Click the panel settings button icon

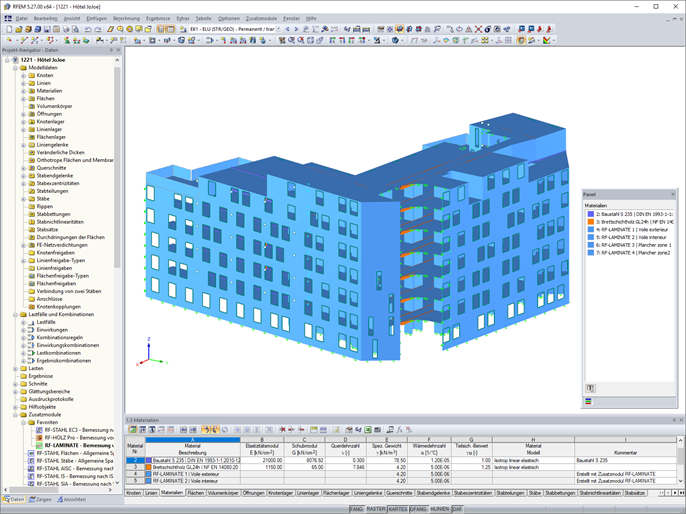point(590,388)
